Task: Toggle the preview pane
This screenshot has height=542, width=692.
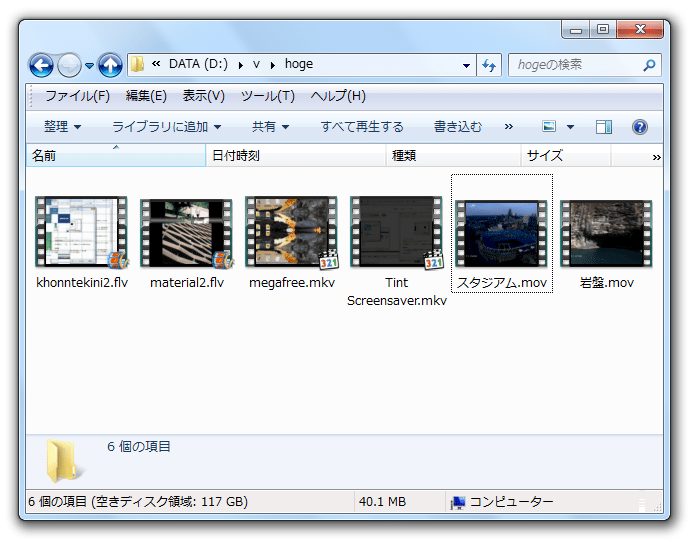Action: coord(603,127)
